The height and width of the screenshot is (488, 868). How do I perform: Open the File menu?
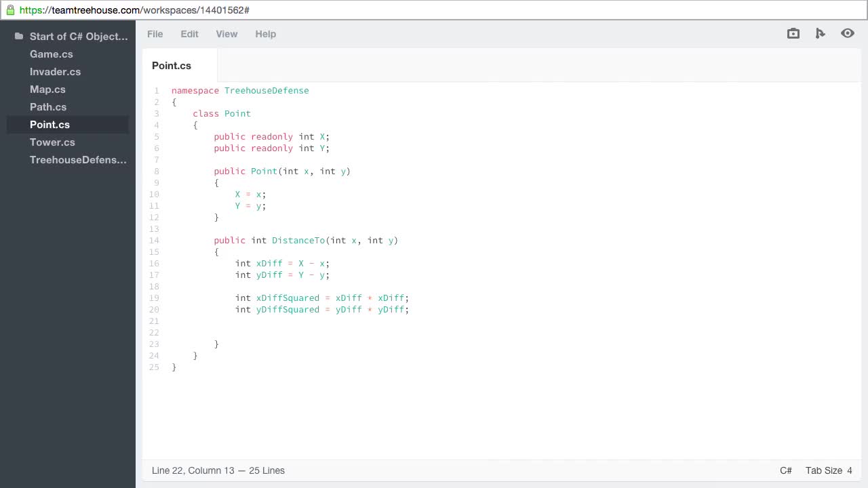[155, 34]
